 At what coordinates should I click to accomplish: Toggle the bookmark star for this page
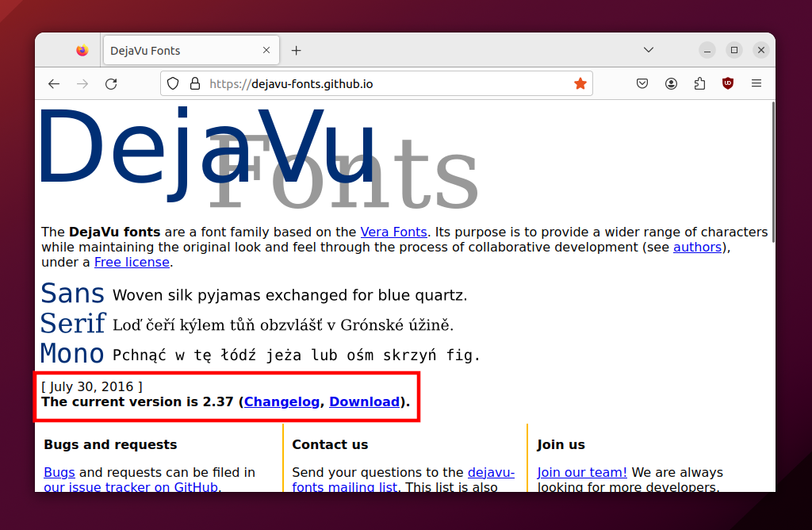coord(580,84)
